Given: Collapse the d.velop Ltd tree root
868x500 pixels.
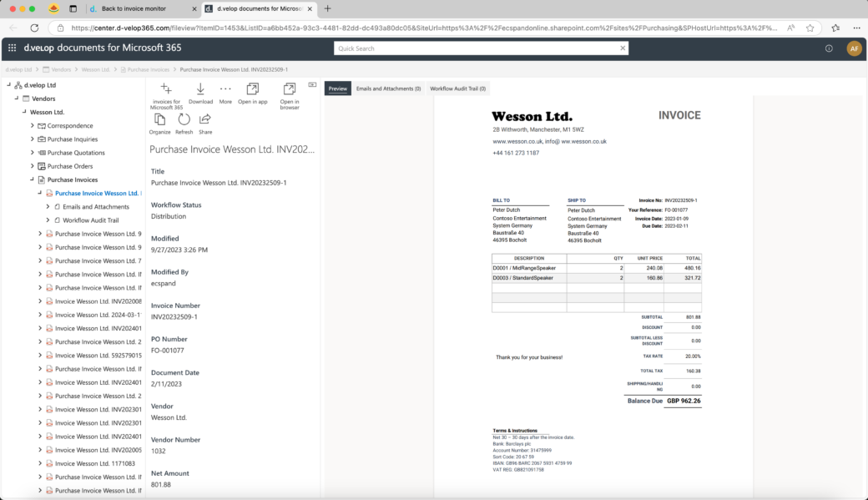Looking at the screenshot, I should click(8, 84).
